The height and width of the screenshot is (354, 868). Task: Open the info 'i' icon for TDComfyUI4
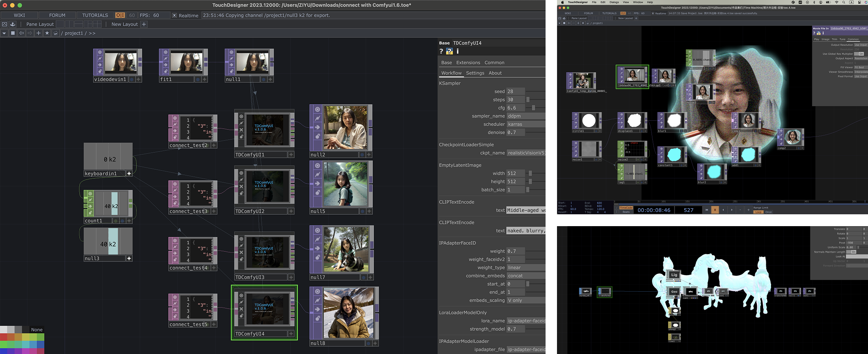tap(458, 51)
